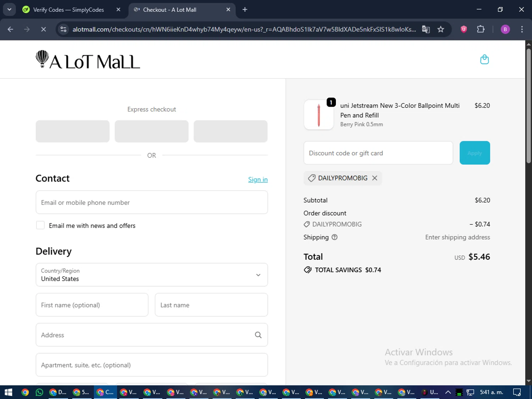Open the profile avatar B
Screen dimensions: 532x399
click(505, 29)
